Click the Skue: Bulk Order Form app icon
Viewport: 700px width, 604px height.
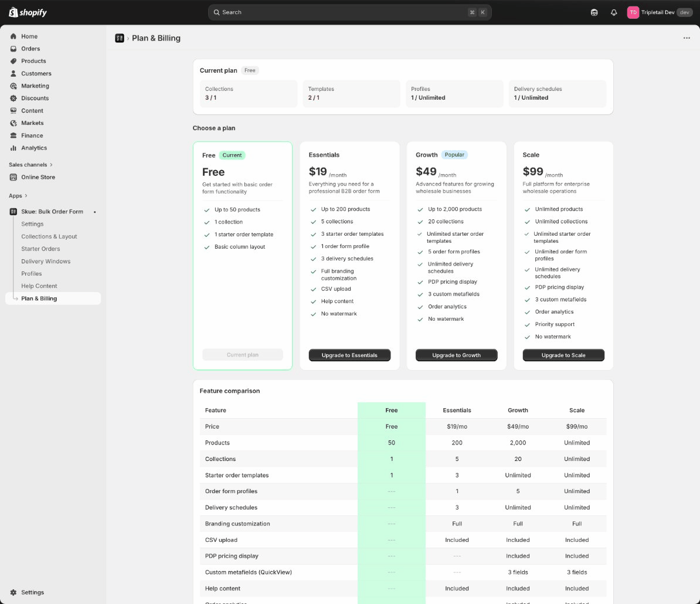(x=13, y=211)
